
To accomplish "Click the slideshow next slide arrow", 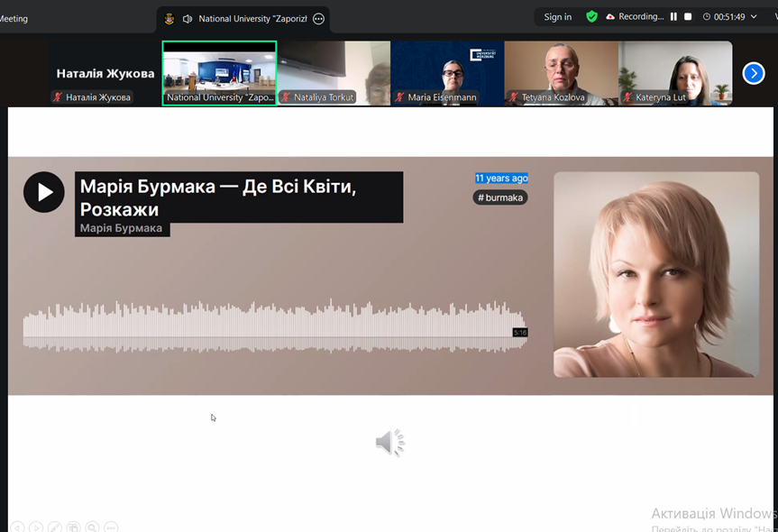I will tap(36, 527).
